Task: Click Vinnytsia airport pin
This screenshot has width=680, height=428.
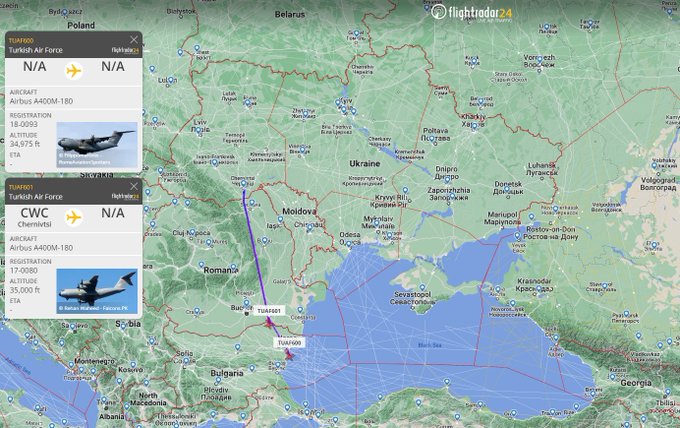Action: click(x=303, y=150)
